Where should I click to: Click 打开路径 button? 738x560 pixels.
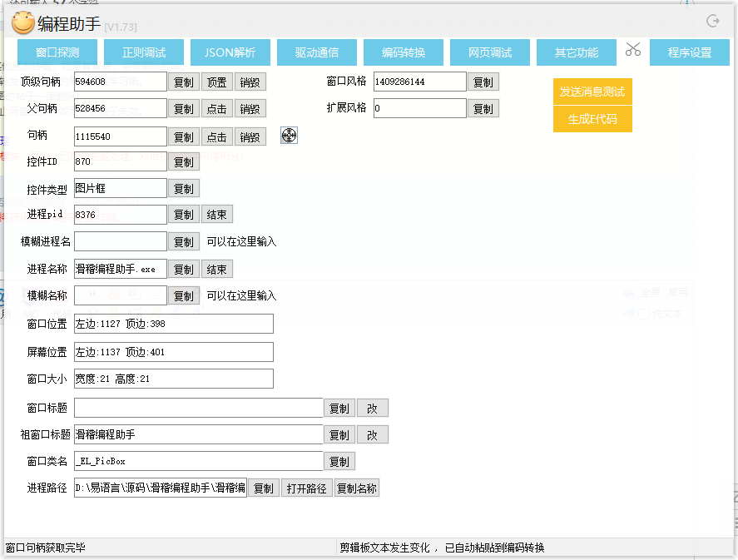(305, 488)
